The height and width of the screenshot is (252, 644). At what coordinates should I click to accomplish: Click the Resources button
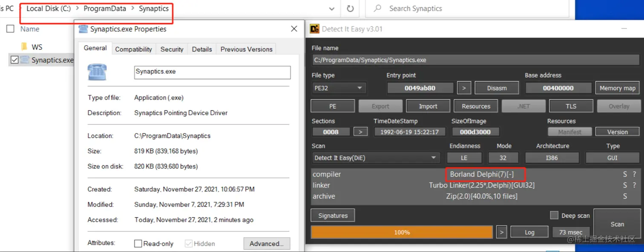476,106
